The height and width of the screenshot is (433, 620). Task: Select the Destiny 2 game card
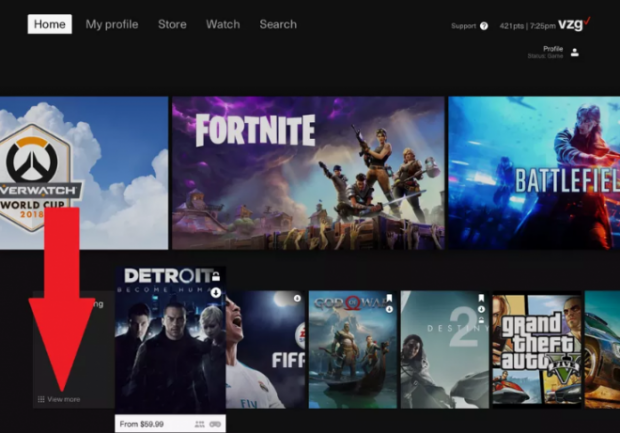pos(445,350)
